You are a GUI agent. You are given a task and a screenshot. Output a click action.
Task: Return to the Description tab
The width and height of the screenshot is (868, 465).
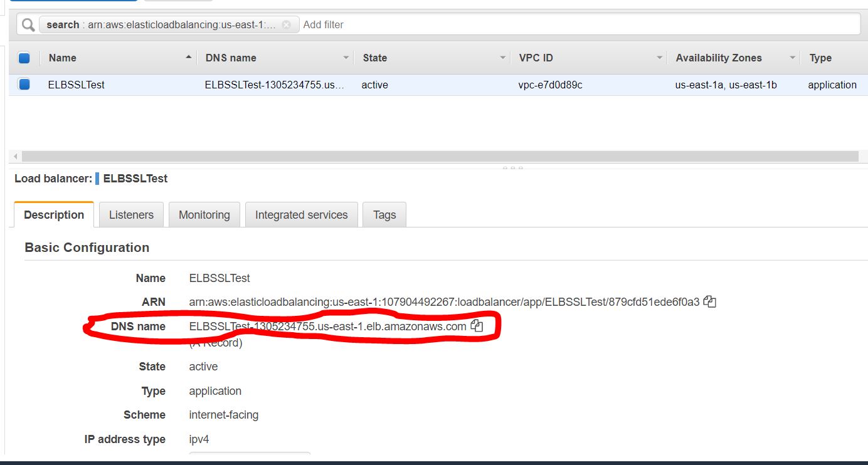point(53,214)
